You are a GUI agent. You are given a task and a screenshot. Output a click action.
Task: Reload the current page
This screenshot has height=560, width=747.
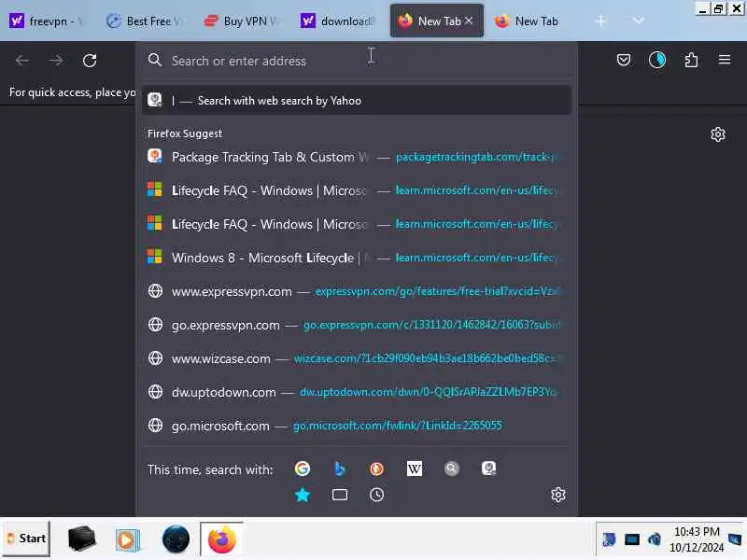(x=90, y=61)
